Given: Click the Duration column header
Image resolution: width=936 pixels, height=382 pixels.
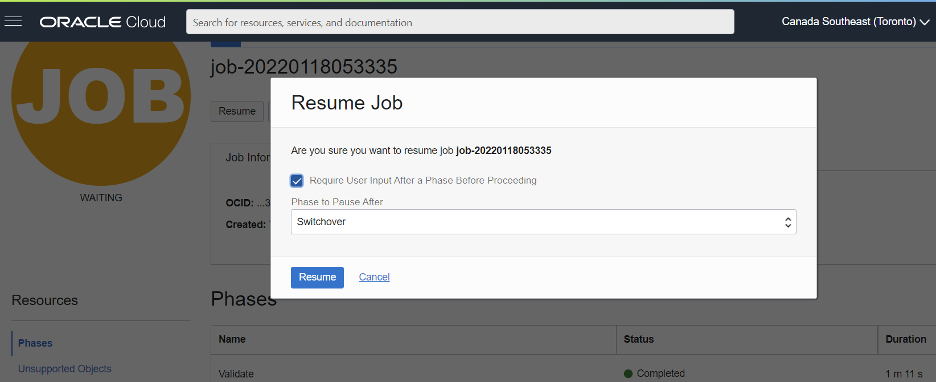Looking at the screenshot, I should [906, 339].
